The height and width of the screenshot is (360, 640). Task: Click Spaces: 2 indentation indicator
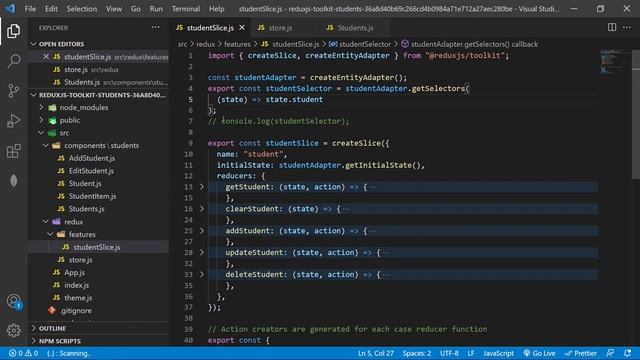[417, 353]
